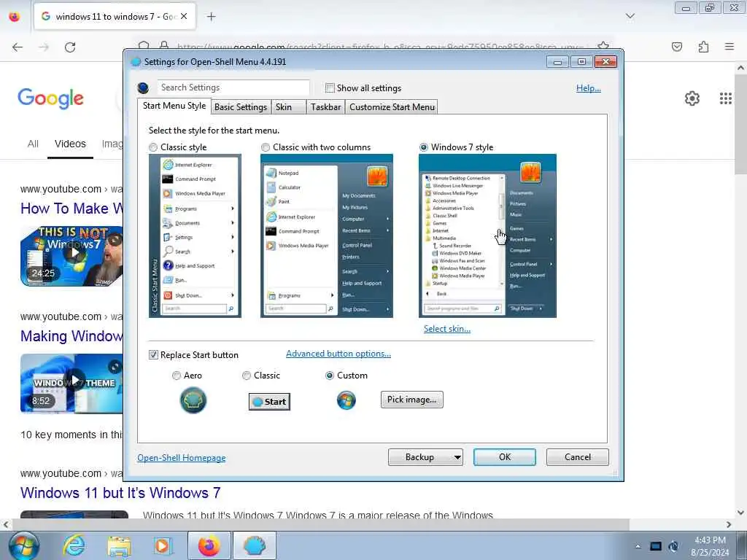Select Classic style menu preview image
This screenshot has height=560, width=747.
(x=195, y=236)
